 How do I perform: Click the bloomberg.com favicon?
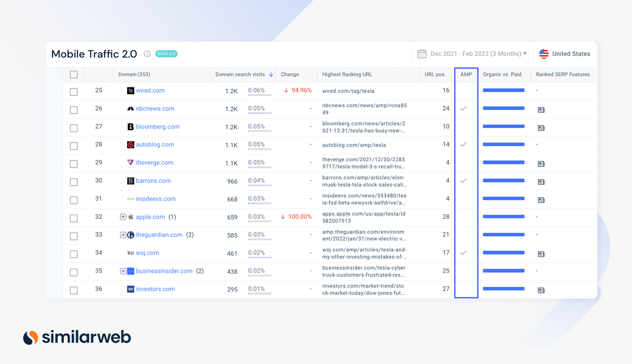130,127
